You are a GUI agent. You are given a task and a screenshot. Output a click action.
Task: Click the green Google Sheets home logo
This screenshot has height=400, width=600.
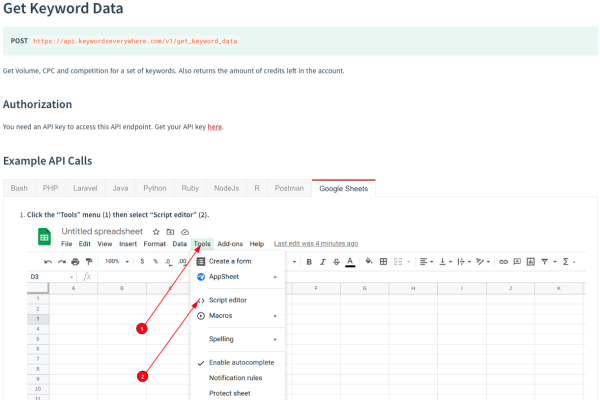[x=44, y=237]
